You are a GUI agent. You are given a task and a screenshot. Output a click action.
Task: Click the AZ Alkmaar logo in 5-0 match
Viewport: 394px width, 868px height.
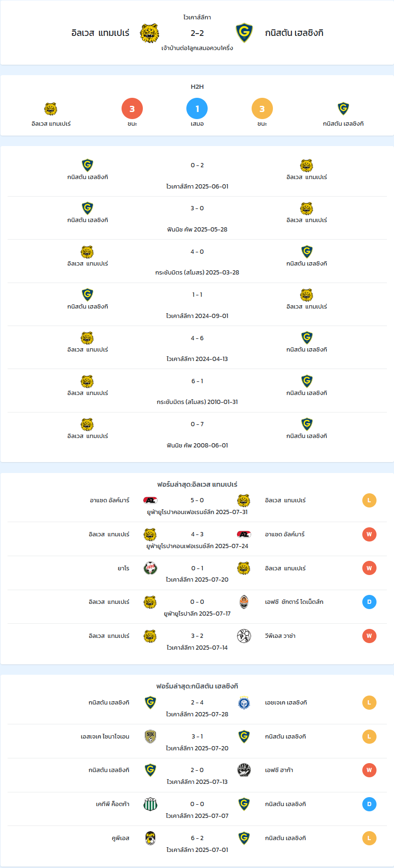coord(150,500)
